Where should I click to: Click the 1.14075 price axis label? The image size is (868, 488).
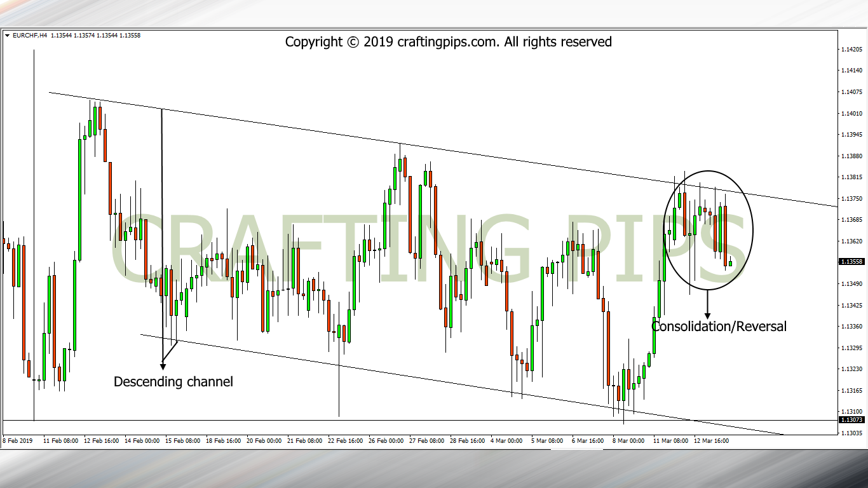851,92
